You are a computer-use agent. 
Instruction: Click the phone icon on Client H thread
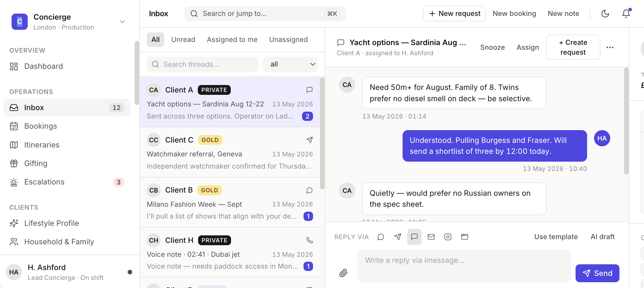tap(310, 240)
